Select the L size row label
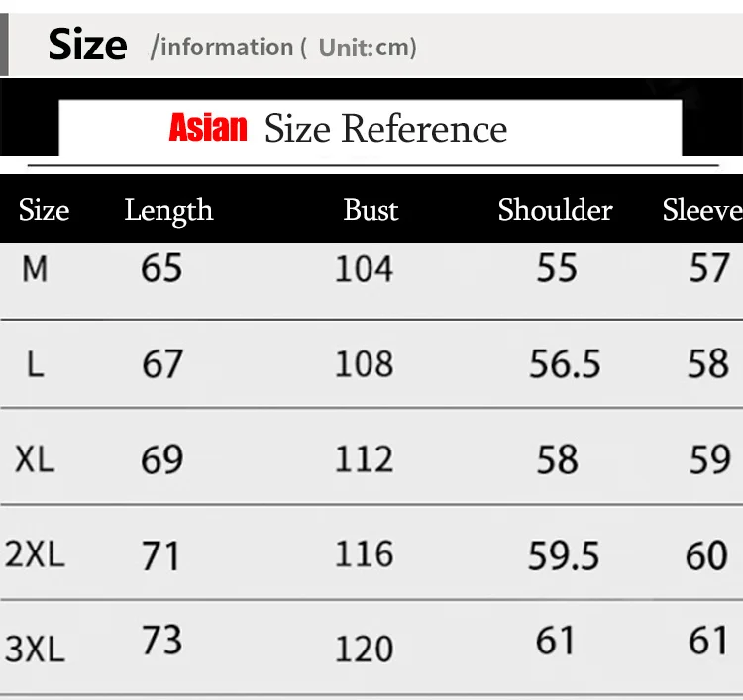This screenshot has height=700, width=743. (36, 365)
